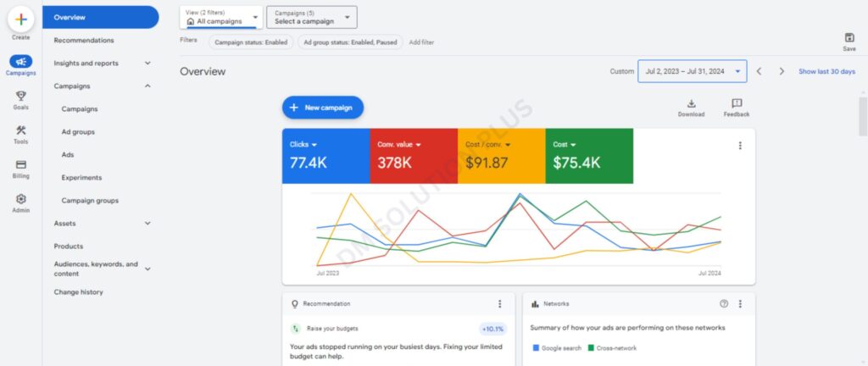Click the Feedback icon
Viewport: 868px width, 366px height.
point(736,103)
